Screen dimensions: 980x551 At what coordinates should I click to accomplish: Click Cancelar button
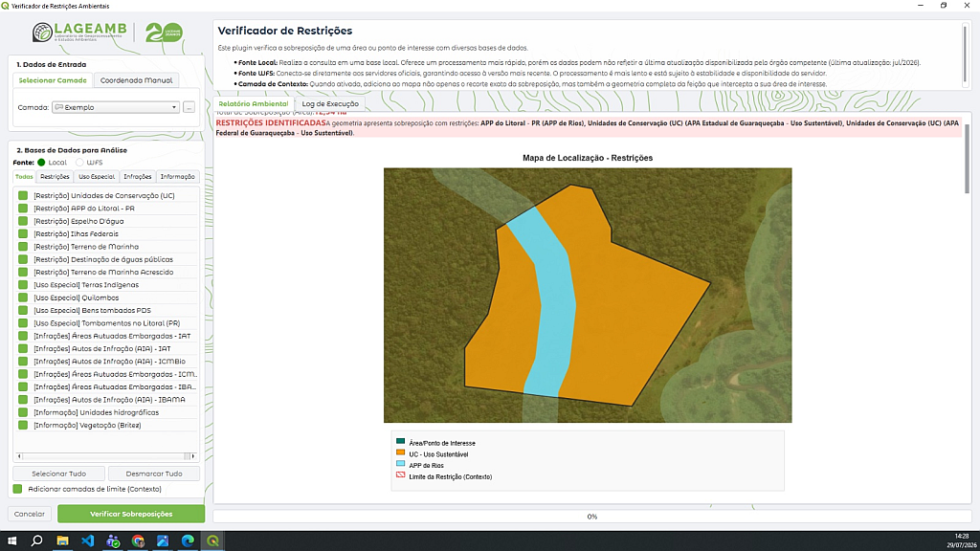point(30,514)
